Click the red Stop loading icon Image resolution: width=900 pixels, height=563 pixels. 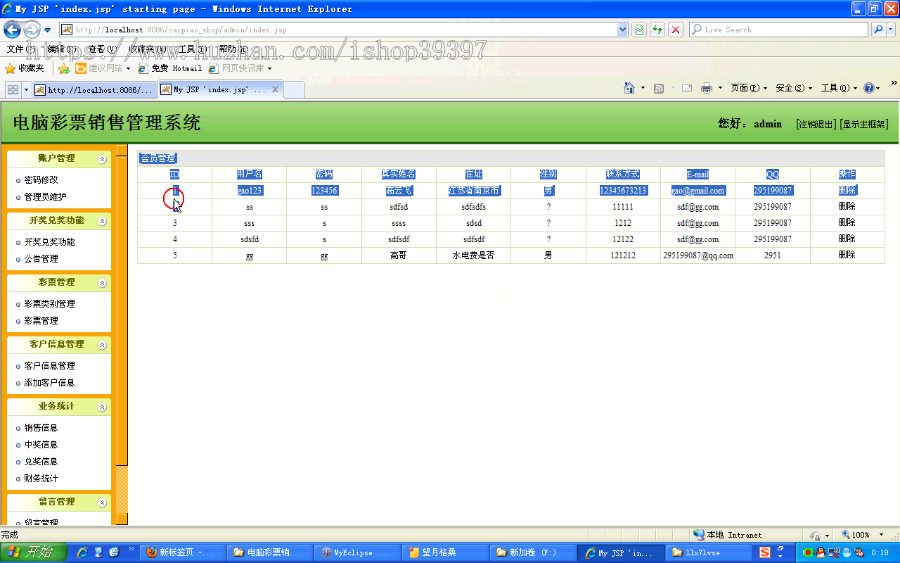pyautogui.click(x=676, y=30)
